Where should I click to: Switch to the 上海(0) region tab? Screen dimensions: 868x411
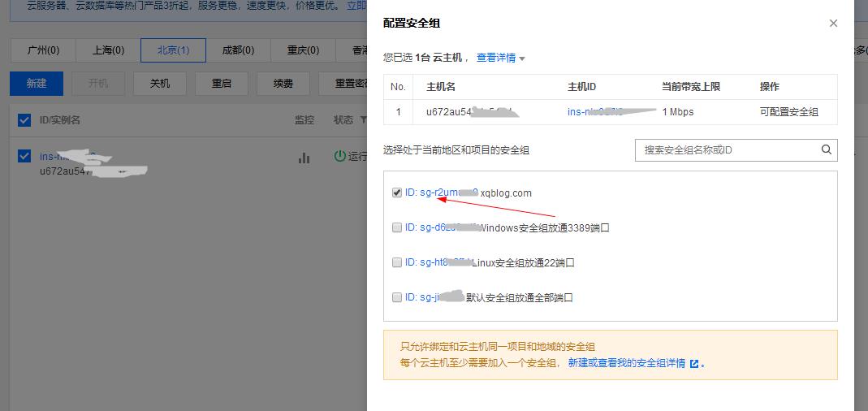click(108, 50)
